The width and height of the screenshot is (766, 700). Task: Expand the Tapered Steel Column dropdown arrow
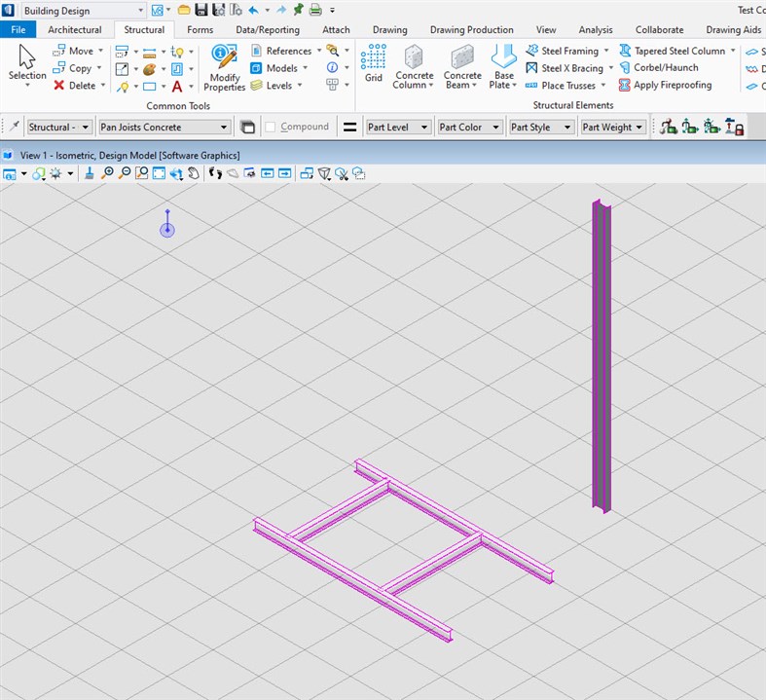click(x=733, y=51)
